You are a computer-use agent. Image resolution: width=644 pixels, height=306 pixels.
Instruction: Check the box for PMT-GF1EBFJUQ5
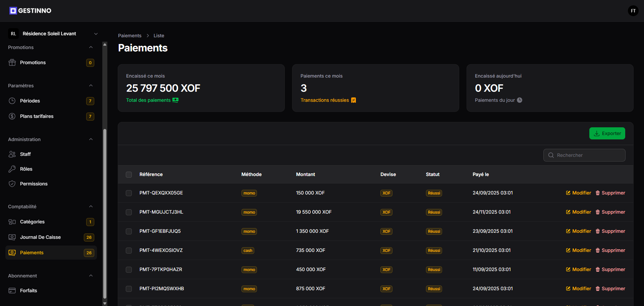click(129, 231)
